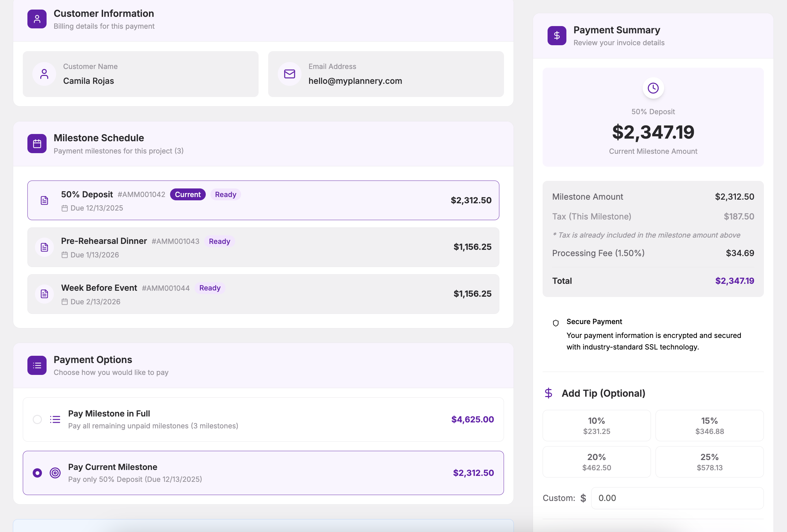Choose the 10% tip option
The width and height of the screenshot is (787, 532).
point(596,425)
